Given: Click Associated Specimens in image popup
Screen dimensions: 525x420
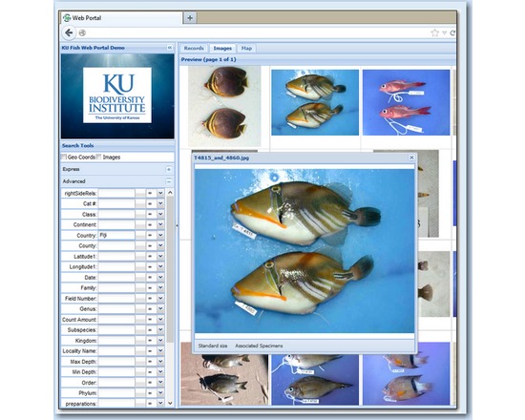Looking at the screenshot, I should point(259,346).
